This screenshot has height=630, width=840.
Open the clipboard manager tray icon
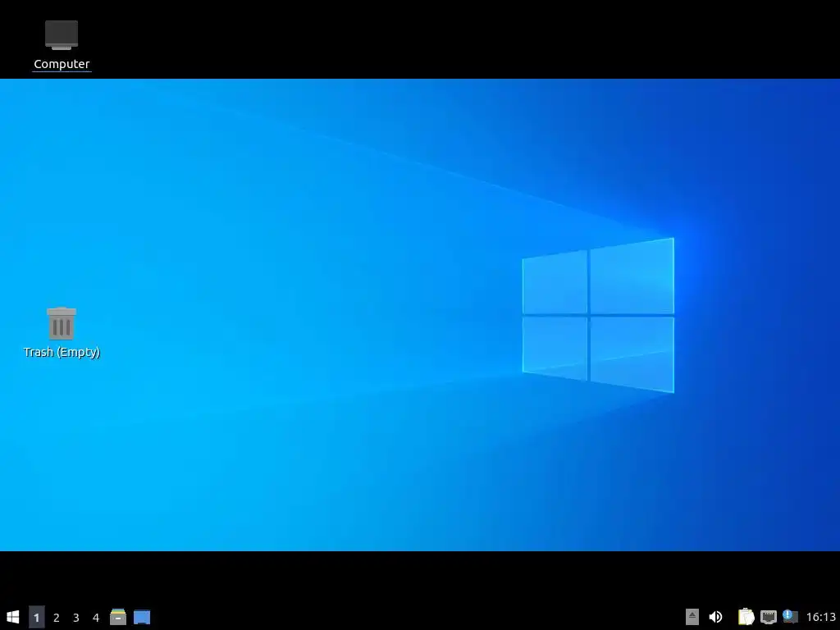(746, 617)
